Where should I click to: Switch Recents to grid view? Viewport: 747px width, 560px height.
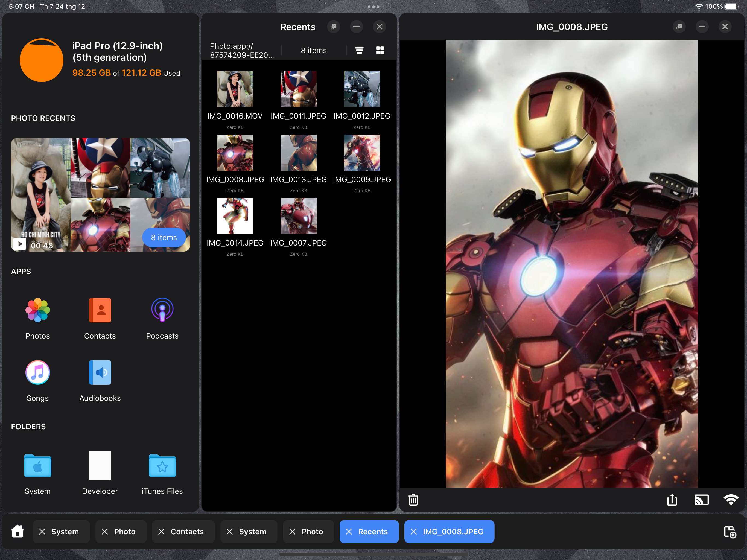click(380, 50)
